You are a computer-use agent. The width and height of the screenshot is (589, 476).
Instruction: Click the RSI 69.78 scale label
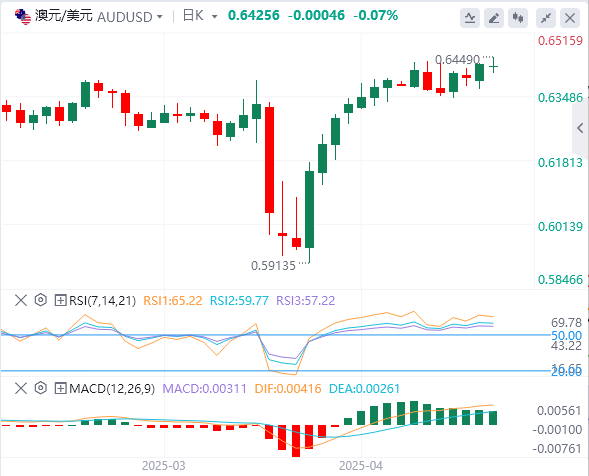[x=566, y=322]
